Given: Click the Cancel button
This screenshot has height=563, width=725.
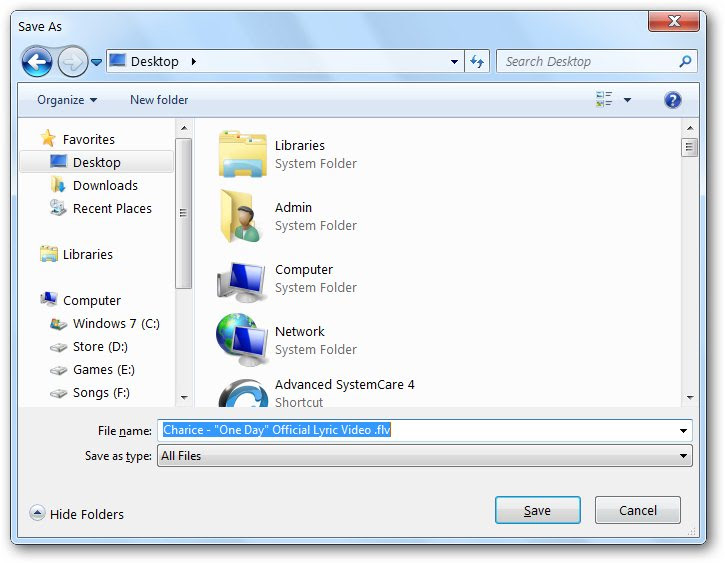Looking at the screenshot, I should coord(638,510).
